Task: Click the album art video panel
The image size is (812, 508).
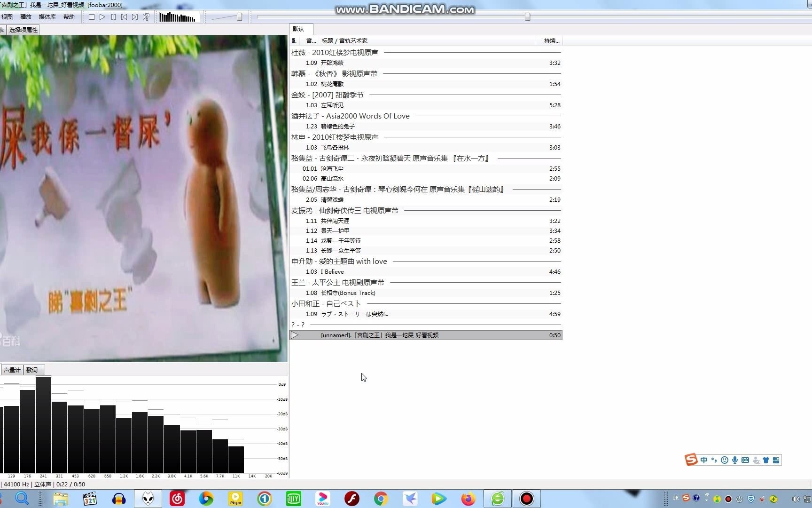Action: pos(143,198)
